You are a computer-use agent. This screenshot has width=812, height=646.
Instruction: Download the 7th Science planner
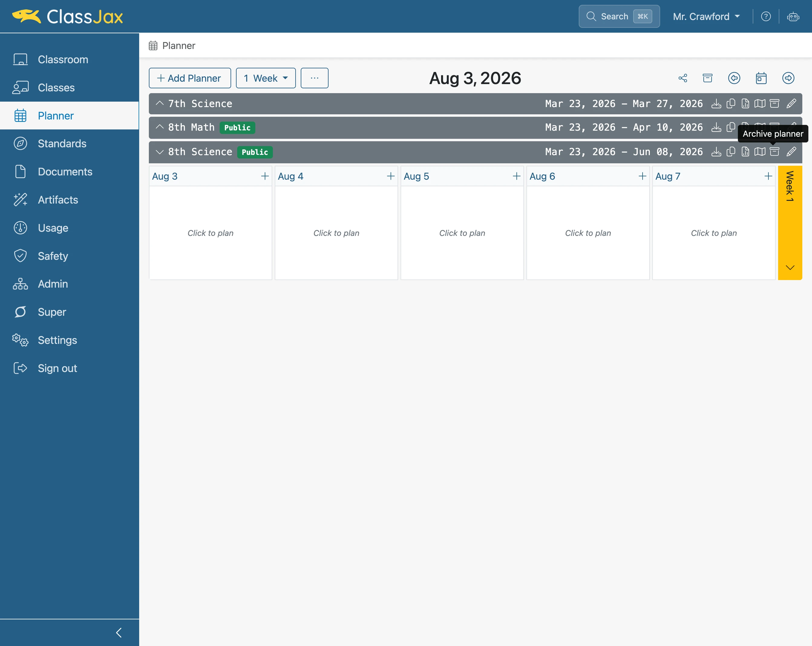pyautogui.click(x=716, y=103)
